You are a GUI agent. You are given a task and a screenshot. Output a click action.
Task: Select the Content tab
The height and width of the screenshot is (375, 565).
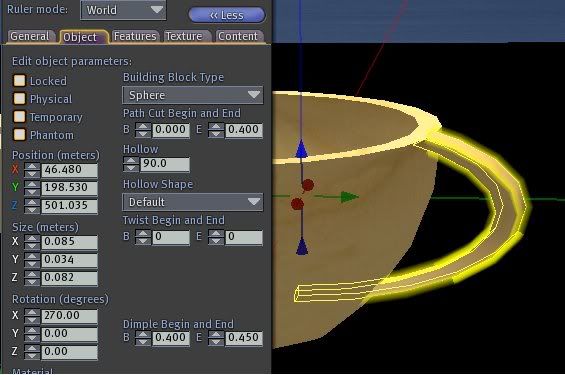(238, 36)
